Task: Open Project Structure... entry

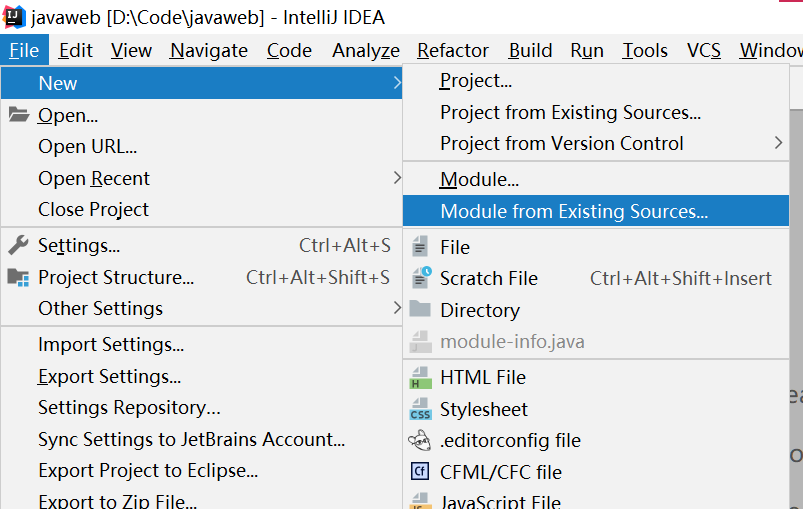Action: pos(201,277)
